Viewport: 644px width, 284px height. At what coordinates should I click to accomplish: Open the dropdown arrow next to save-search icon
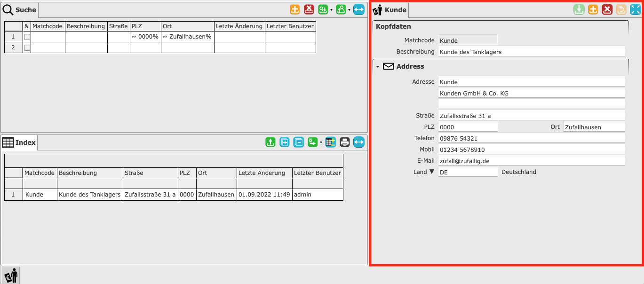(331, 10)
